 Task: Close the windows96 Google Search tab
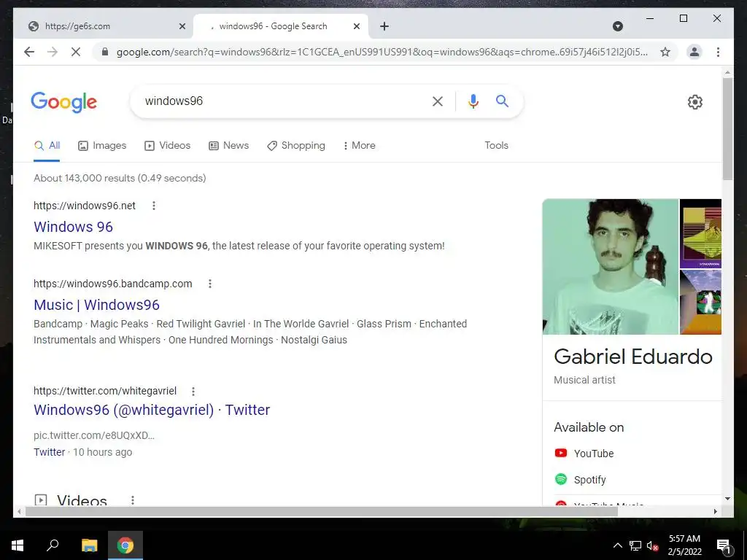(x=356, y=26)
